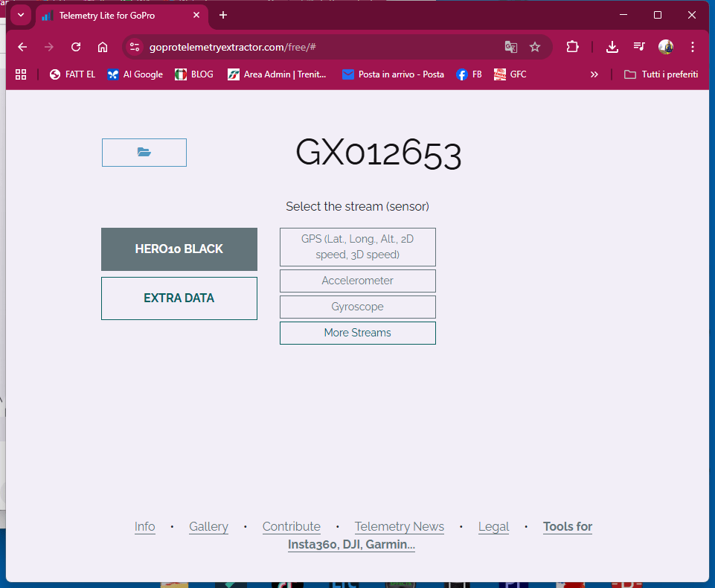Open the Chrome downloads icon

(612, 47)
